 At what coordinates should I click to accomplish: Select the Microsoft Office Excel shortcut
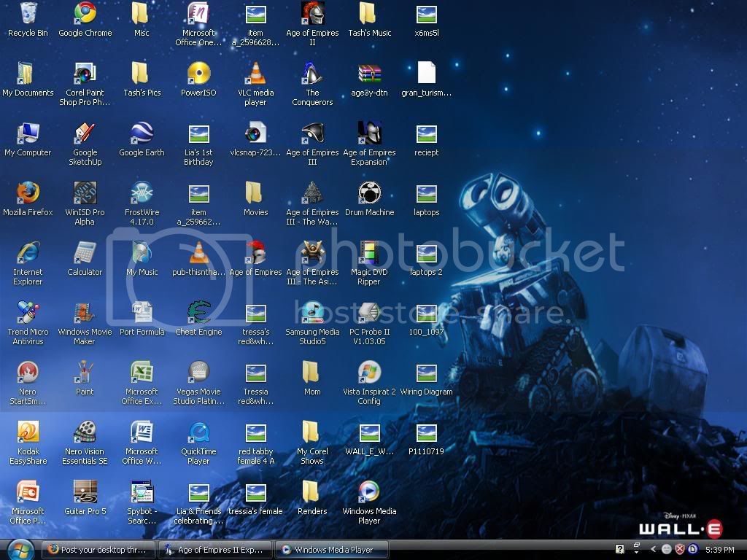[142, 373]
